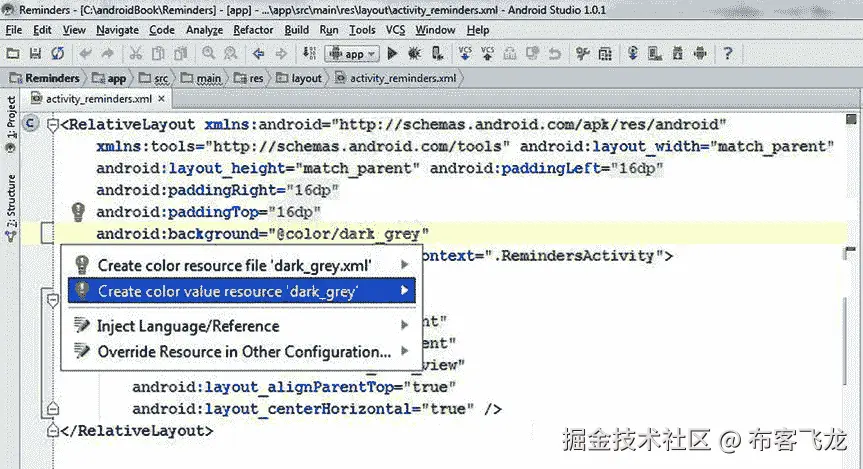863x469 pixels.
Task: Click VCS Update Project down-arrow icon
Action: (465, 53)
